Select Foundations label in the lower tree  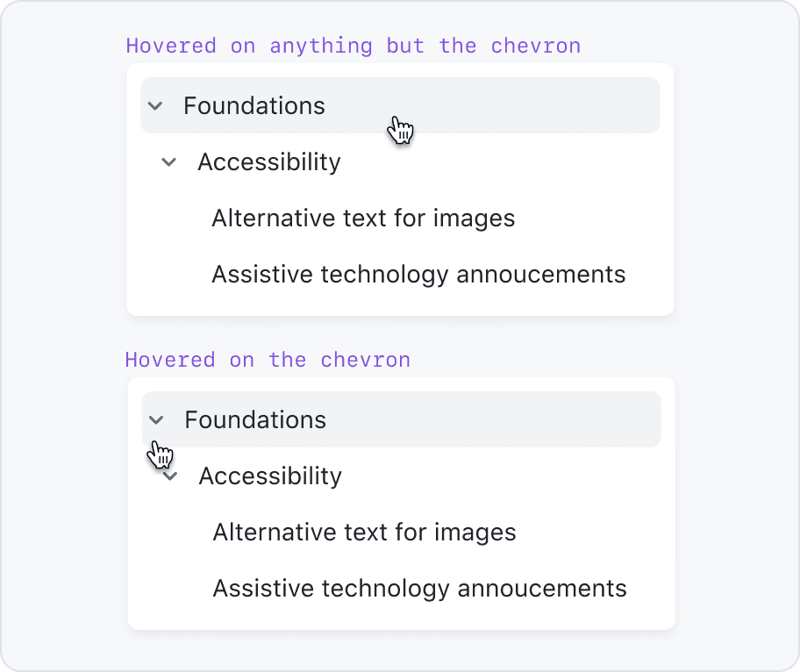255,420
